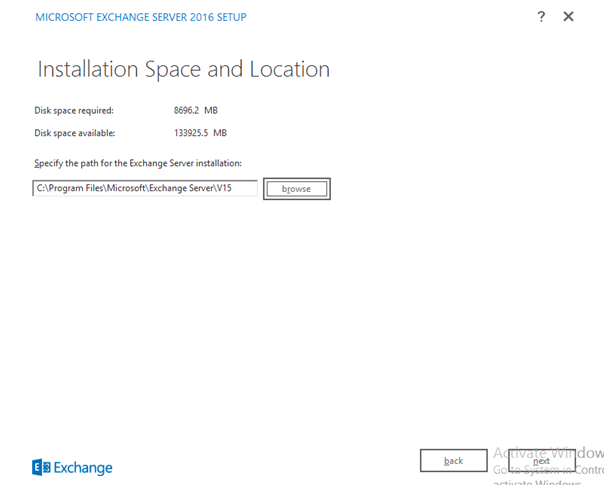Viewport: 606px width, 487px height.
Task: Click the 'Installation Space and Location' heading
Action: [x=184, y=70]
